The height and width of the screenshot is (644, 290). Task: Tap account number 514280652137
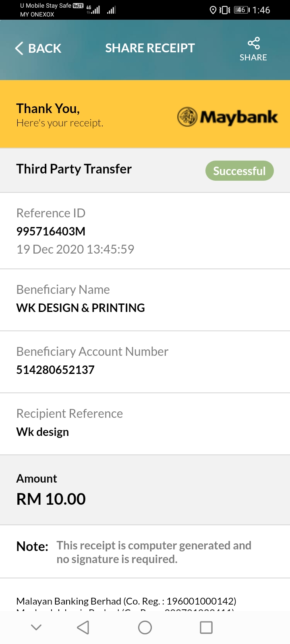[x=55, y=370]
